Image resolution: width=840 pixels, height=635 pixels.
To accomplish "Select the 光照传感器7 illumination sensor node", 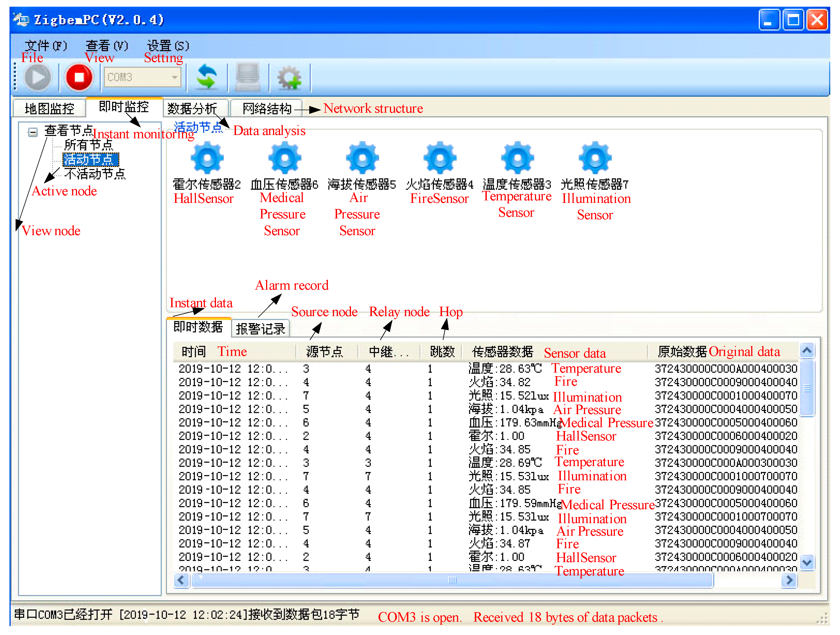I will pyautogui.click(x=595, y=158).
